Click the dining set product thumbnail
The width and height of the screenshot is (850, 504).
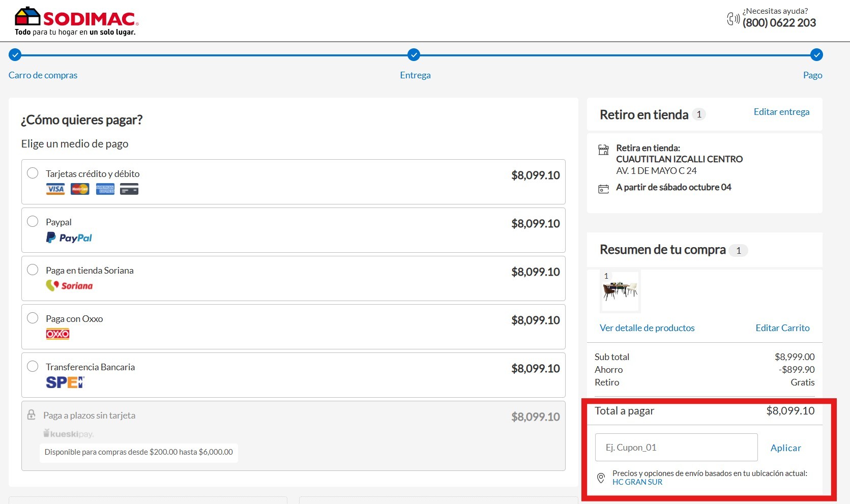point(620,291)
